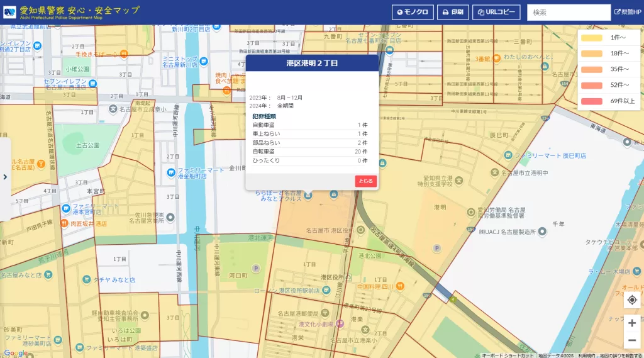Screen dimensions: 644x358
Task: Click the 名古屋市立成章小 school marker
Action: tap(113, 109)
